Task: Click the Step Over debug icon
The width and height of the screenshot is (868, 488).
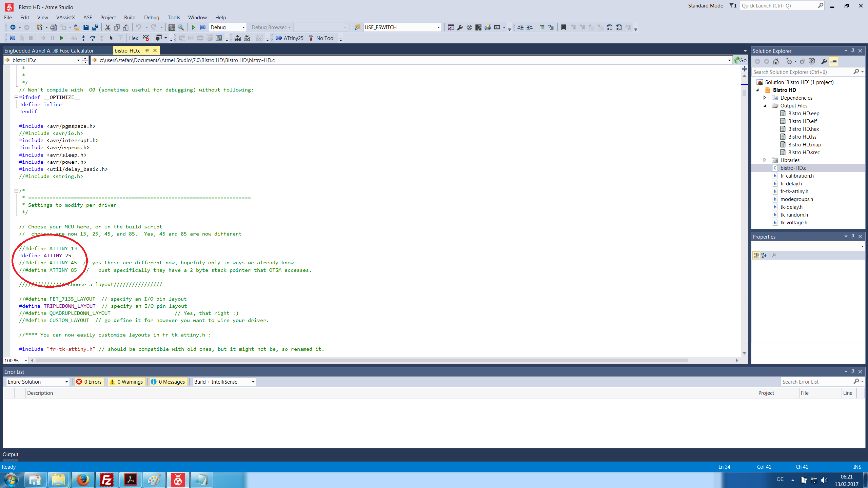Action: [x=93, y=38]
